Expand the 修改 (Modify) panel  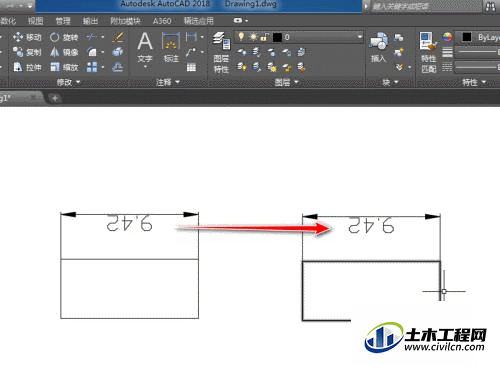pyautogui.click(x=68, y=82)
